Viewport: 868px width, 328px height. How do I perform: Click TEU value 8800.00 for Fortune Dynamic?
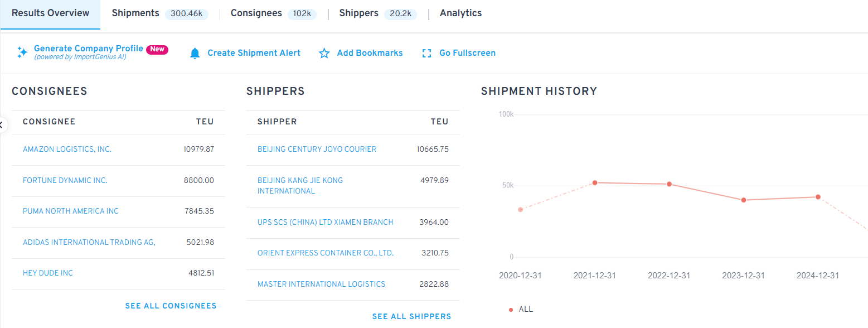coord(200,181)
